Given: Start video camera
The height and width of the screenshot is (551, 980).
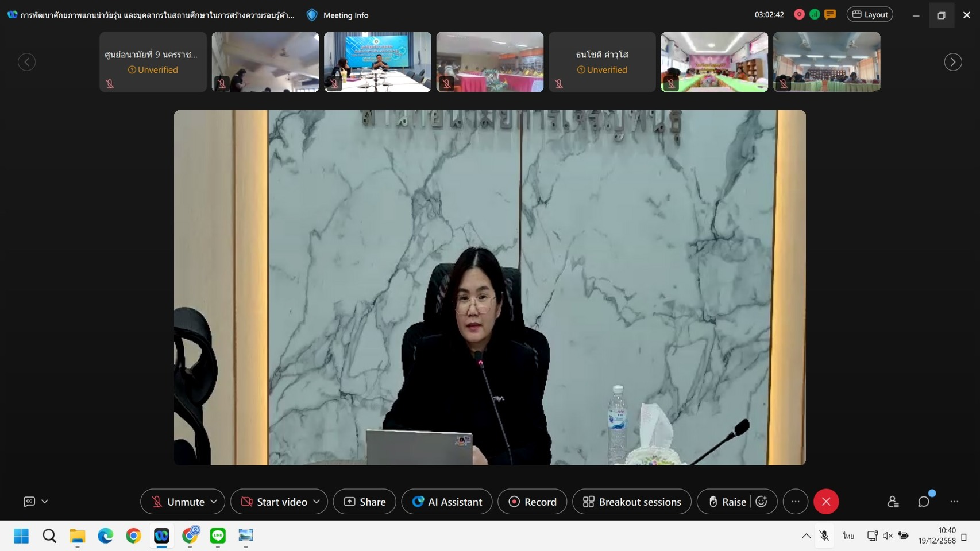Looking at the screenshot, I should coord(274,502).
